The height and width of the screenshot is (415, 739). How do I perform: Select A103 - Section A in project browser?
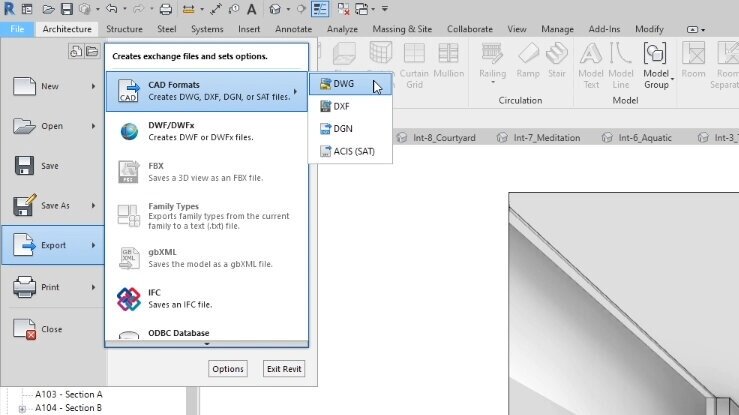point(68,394)
